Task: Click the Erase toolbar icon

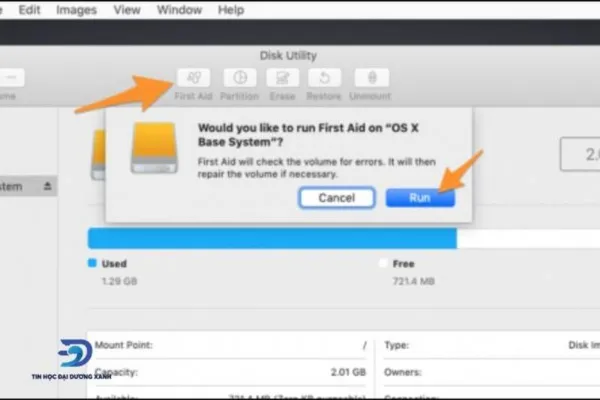Action: tap(282, 78)
